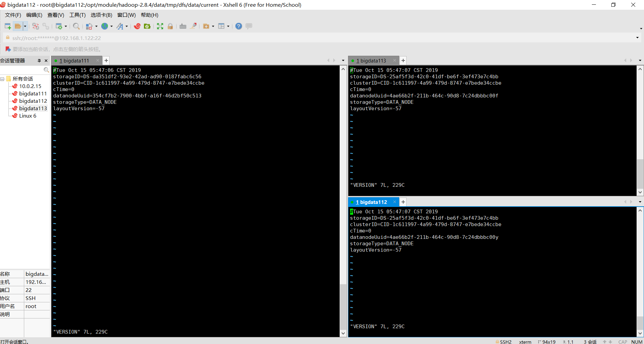
Task: Switch to the bigdata113 tab
Action: coord(371,61)
